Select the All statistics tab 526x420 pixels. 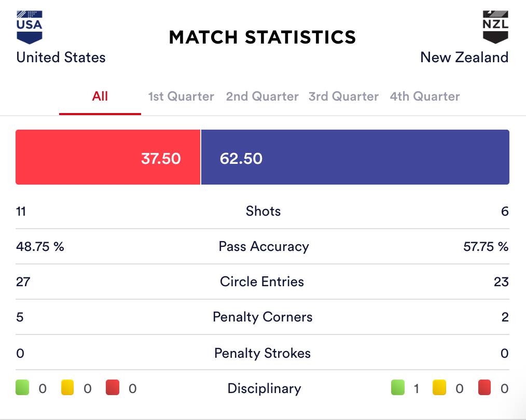[100, 96]
